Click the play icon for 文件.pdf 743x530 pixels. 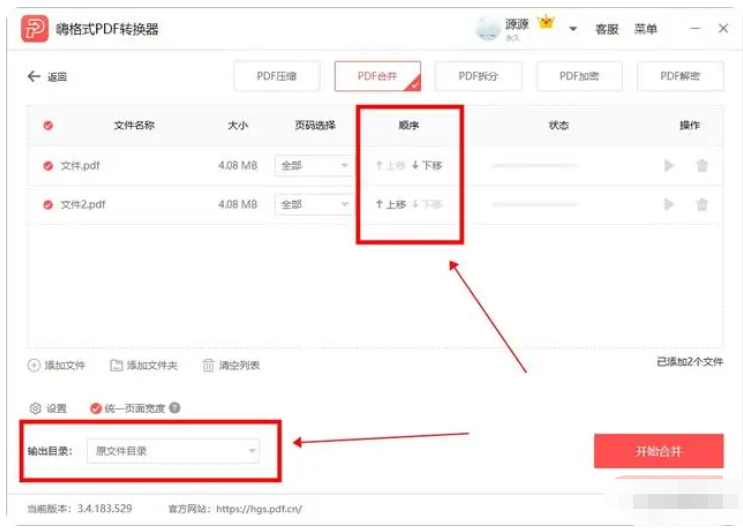tap(669, 166)
